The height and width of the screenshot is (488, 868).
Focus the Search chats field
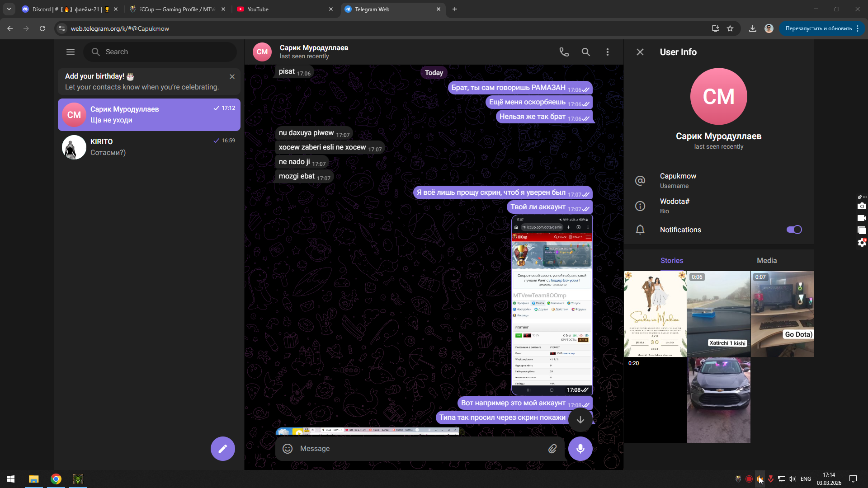click(160, 52)
